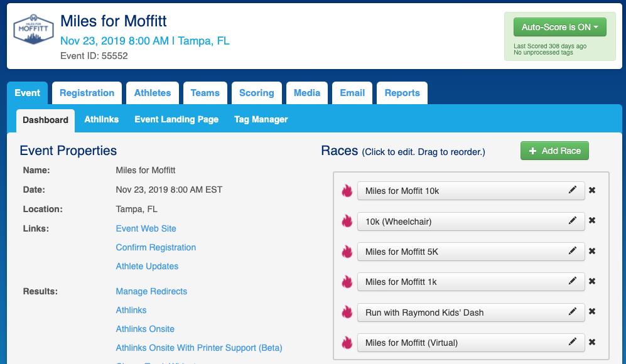The image size is (626, 364).
Task: Click the Location value Tampa, FL
Action: (x=136, y=209)
